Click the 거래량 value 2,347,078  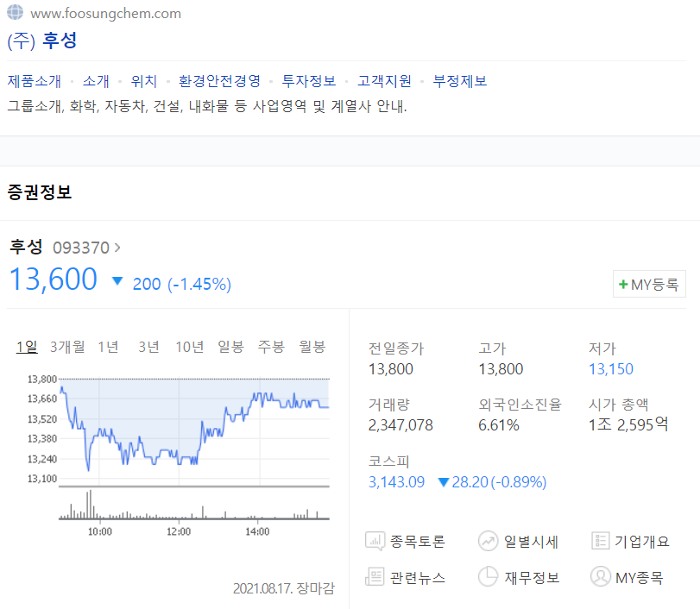click(400, 425)
